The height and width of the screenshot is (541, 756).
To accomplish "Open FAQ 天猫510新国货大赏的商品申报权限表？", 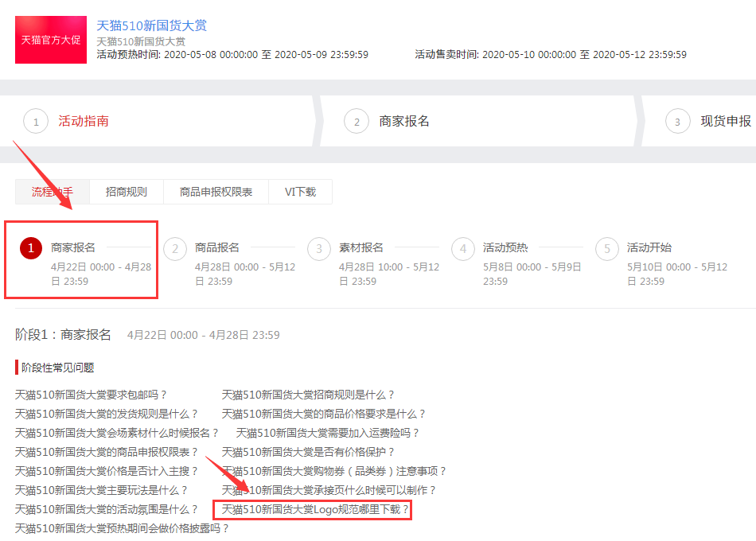I will (106, 452).
